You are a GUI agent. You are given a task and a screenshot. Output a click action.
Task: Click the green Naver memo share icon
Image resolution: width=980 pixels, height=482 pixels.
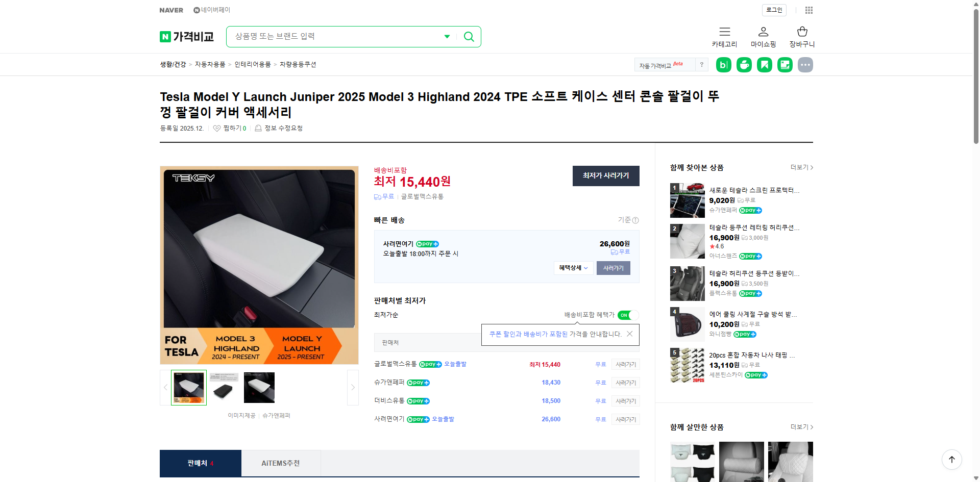pos(785,65)
